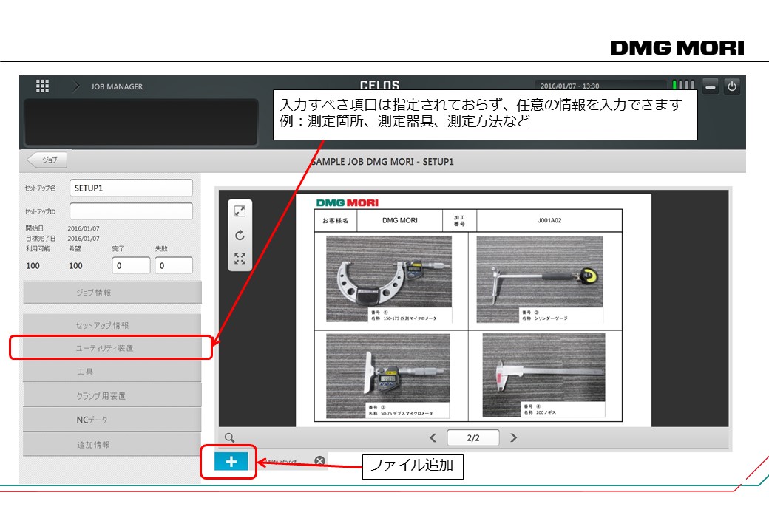This screenshot has height=532, width=769.
Task: Click the power icon in header
Action: [732, 86]
